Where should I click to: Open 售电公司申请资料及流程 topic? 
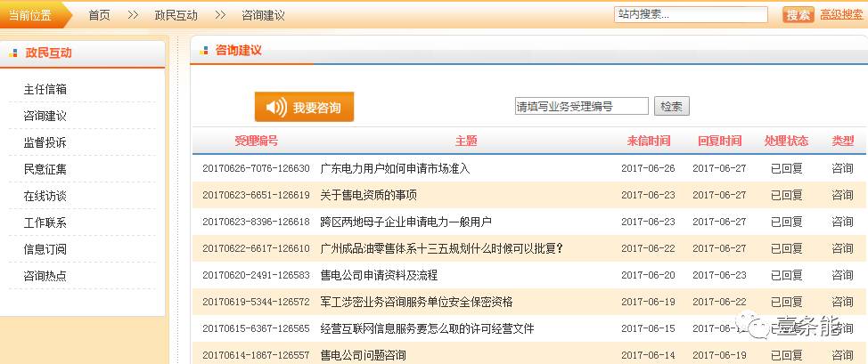pos(379,276)
